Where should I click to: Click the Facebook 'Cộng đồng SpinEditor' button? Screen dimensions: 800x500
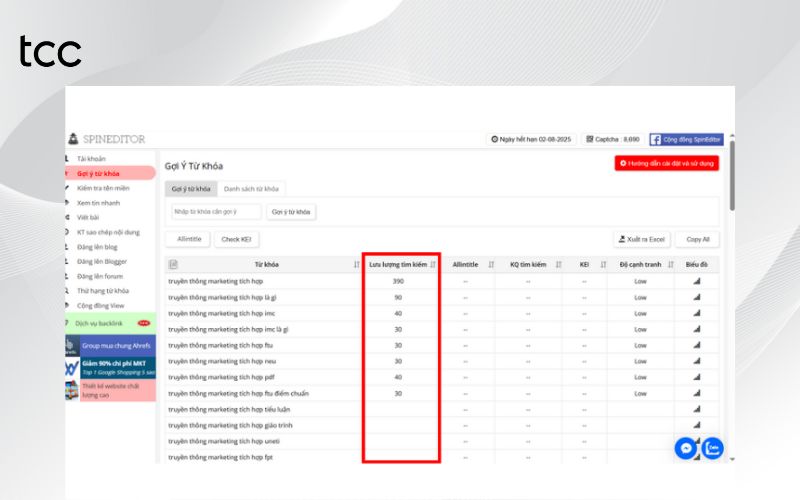coord(686,140)
